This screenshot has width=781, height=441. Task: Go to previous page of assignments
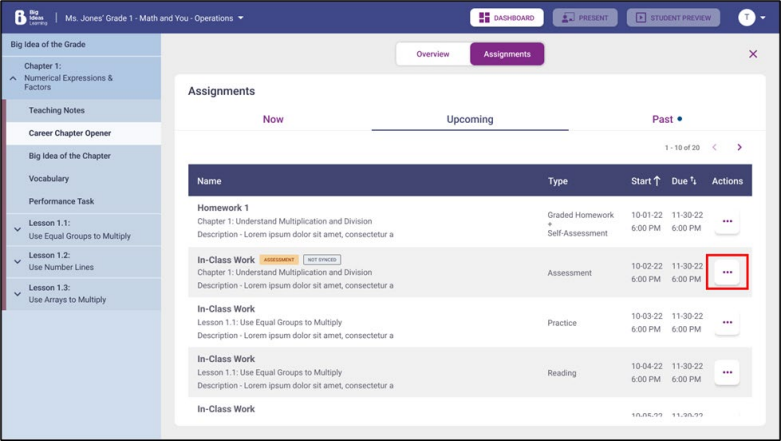pos(714,148)
